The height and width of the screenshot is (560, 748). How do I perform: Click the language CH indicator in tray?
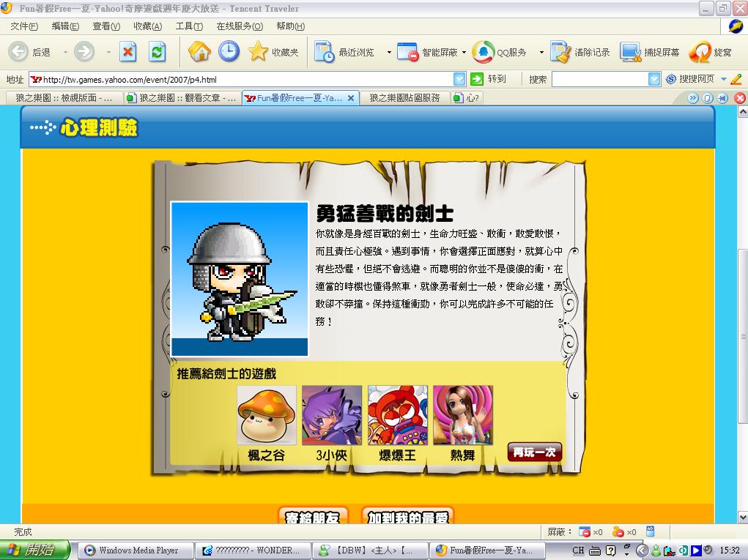point(578,550)
